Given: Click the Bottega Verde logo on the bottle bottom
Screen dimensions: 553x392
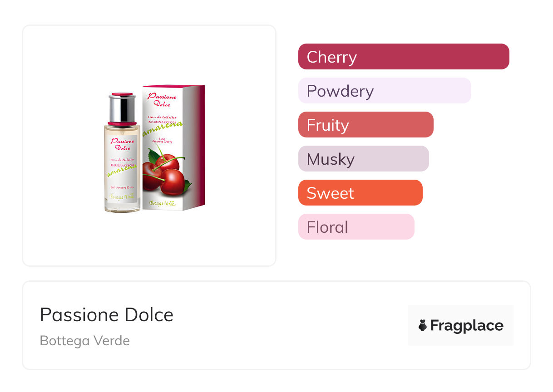Looking at the screenshot, I should click(x=122, y=197).
